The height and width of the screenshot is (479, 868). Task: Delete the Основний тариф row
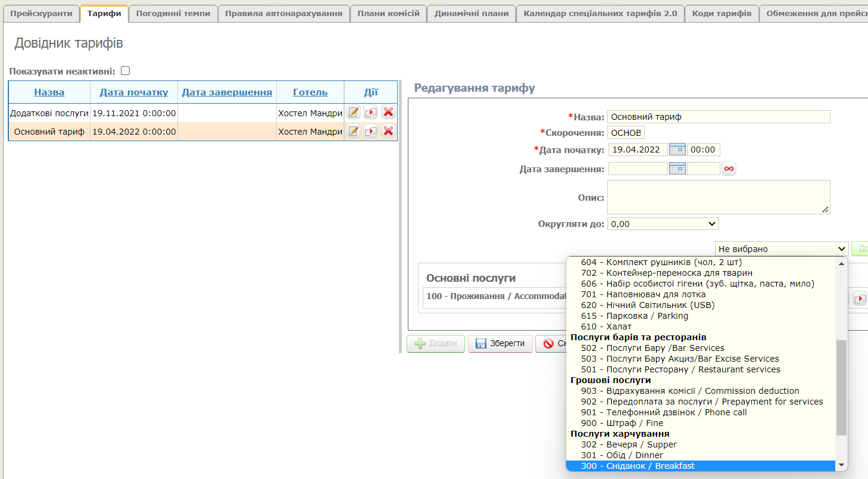(x=388, y=131)
